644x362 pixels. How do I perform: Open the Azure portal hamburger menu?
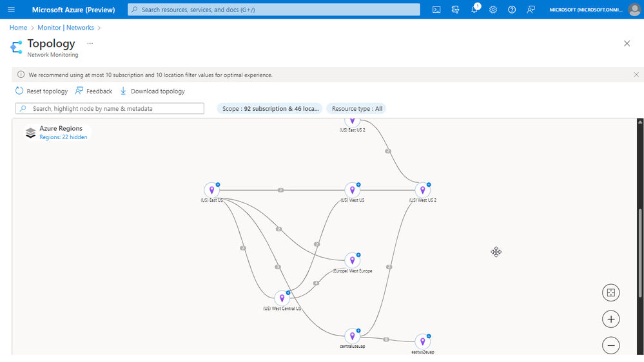[11, 10]
